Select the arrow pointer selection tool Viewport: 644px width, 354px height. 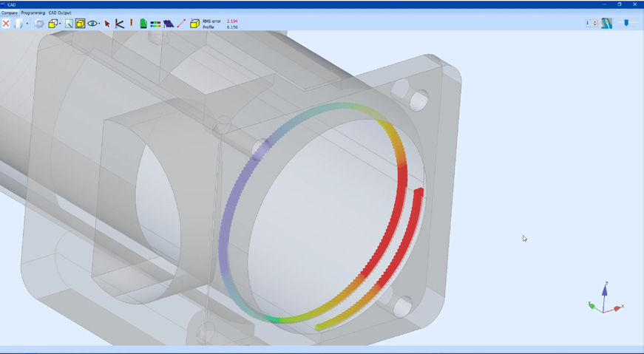[x=107, y=24]
